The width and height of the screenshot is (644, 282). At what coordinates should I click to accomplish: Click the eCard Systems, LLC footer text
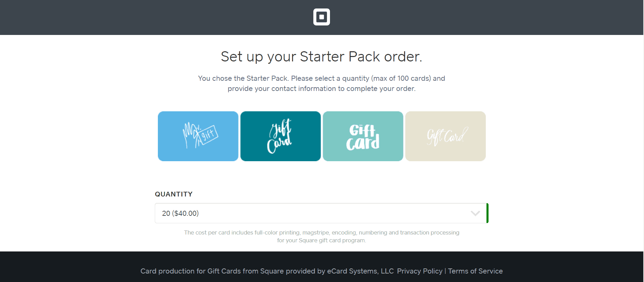360,271
